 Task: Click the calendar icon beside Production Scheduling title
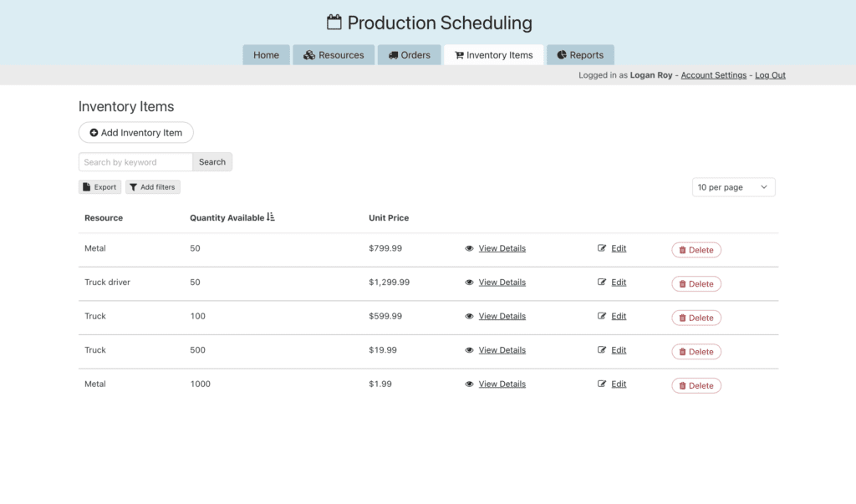pyautogui.click(x=334, y=23)
